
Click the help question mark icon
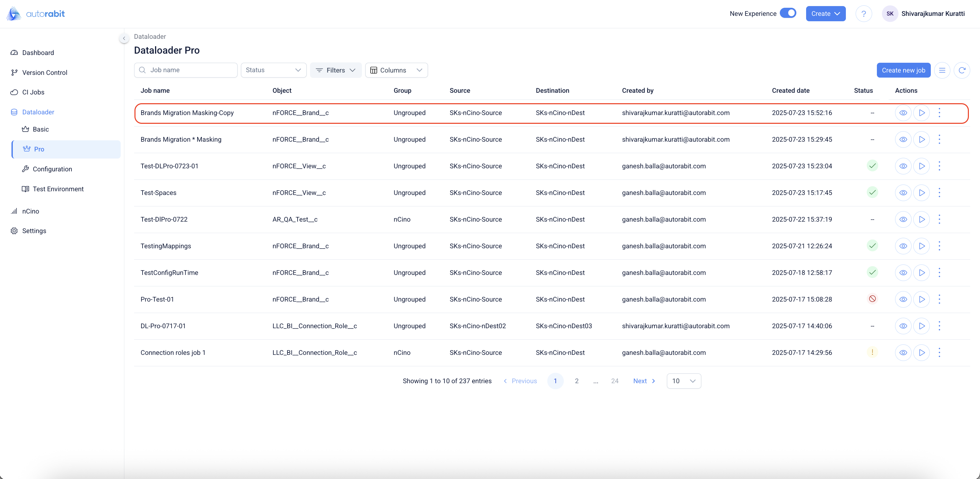pos(864,14)
